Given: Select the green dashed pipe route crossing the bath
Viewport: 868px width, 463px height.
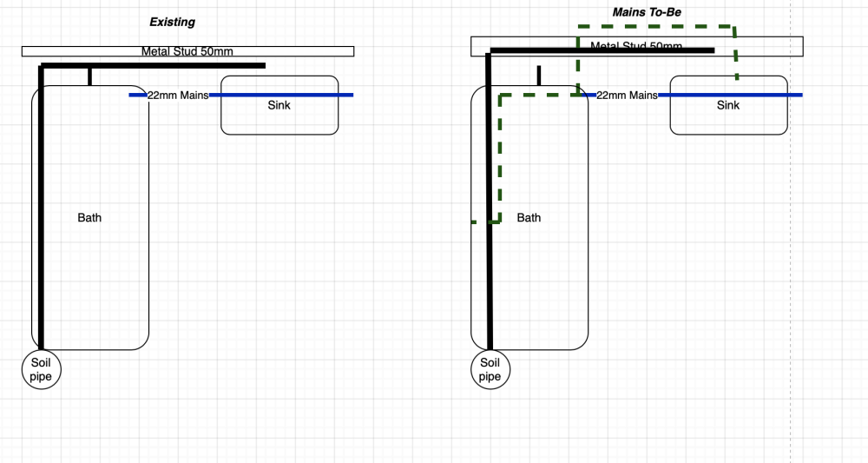Looking at the screenshot, I should [500, 156].
